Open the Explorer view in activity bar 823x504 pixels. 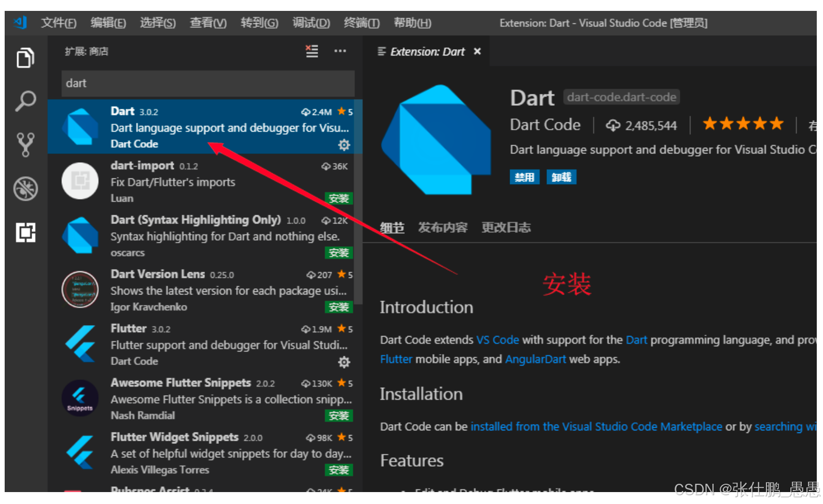[25, 58]
